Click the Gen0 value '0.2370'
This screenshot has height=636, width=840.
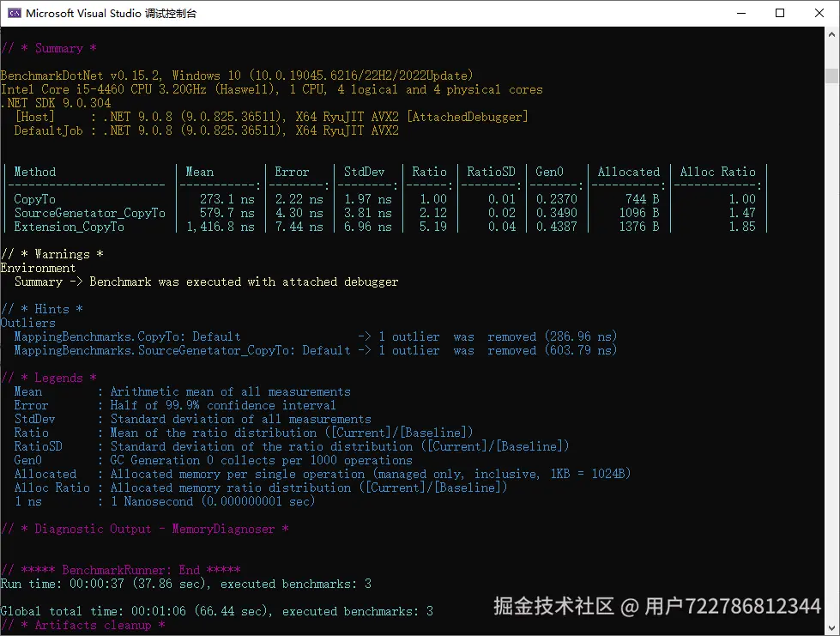(557, 199)
